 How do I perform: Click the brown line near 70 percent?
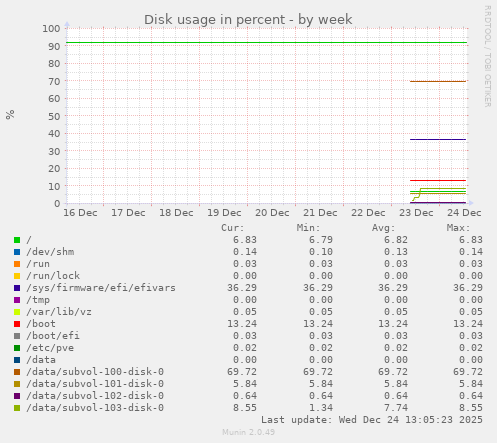(x=438, y=81)
